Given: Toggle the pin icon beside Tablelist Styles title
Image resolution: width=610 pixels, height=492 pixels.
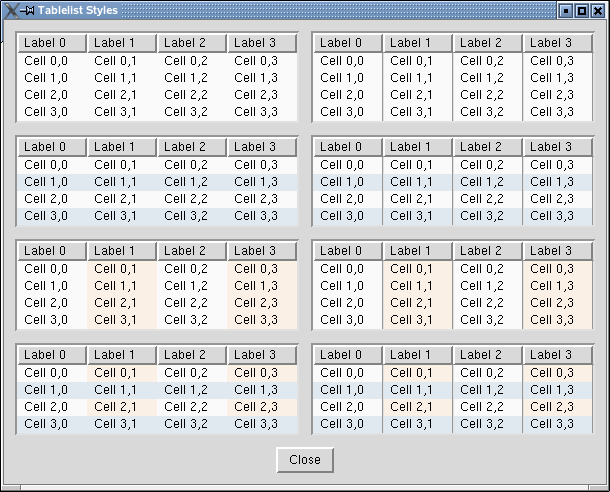Looking at the screenshot, I should pyautogui.click(x=28, y=10).
